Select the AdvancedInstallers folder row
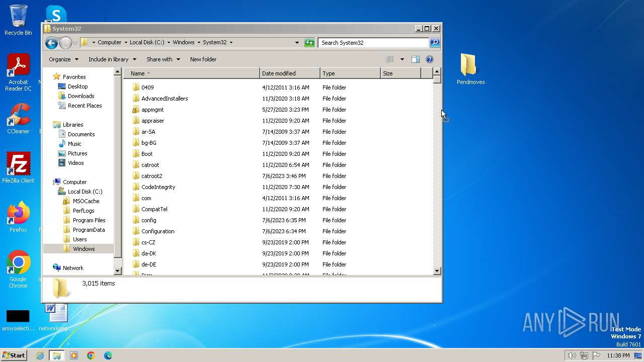The image size is (644, 362). pyautogui.click(x=278, y=99)
